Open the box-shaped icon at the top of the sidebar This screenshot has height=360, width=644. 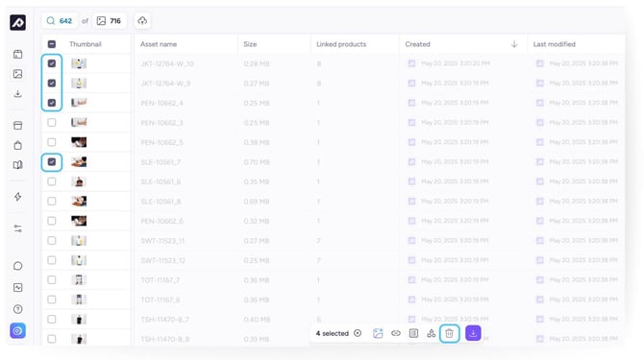pyautogui.click(x=17, y=54)
